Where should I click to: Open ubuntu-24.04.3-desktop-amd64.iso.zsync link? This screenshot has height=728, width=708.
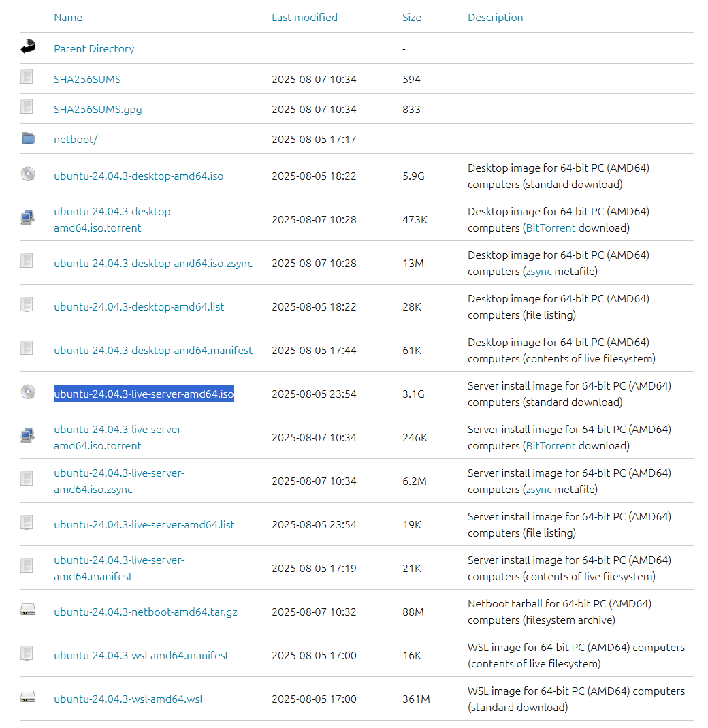tap(153, 264)
